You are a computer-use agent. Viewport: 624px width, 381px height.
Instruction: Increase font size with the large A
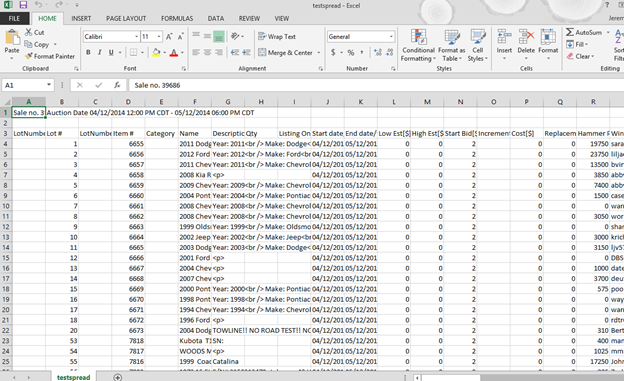pyautogui.click(x=169, y=37)
